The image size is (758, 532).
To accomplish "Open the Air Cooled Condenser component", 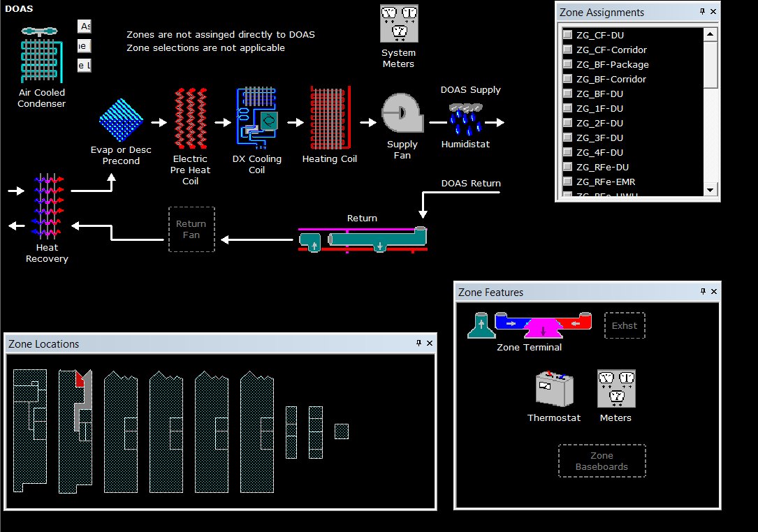I will click(42, 54).
